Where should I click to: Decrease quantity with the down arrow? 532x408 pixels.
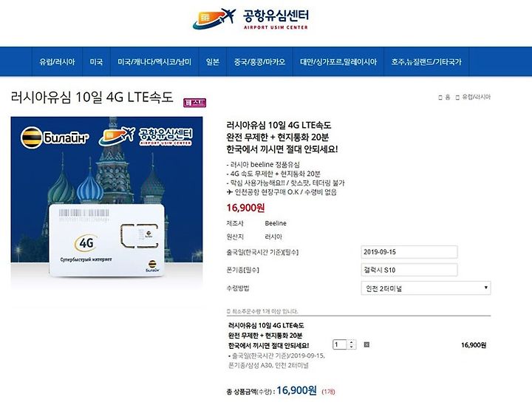[x=352, y=347]
